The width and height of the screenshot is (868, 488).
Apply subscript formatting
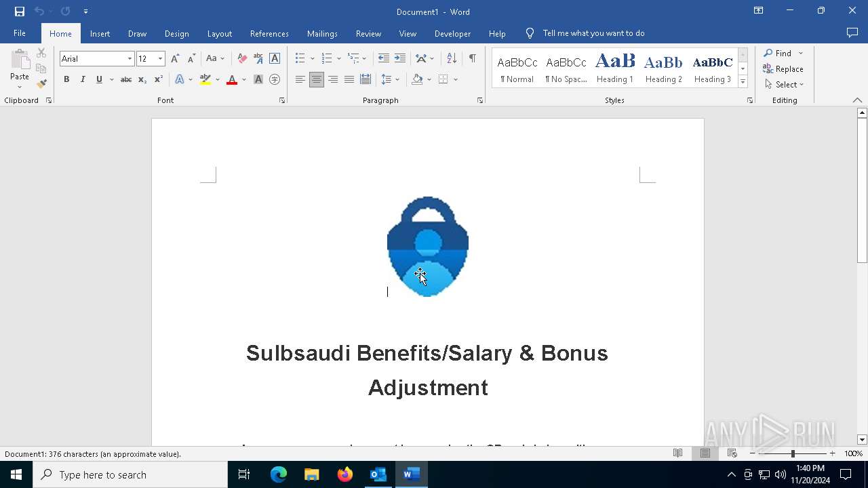[142, 79]
